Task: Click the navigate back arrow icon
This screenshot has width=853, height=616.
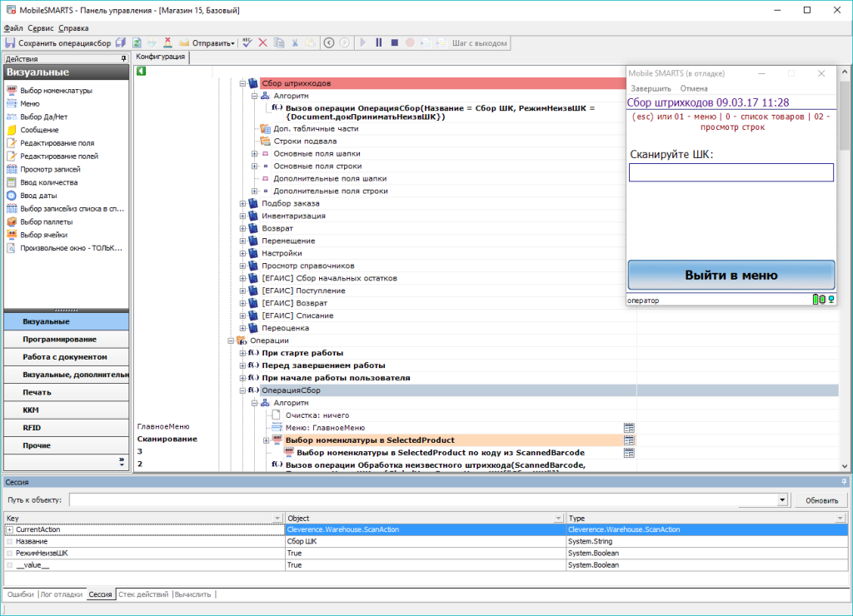Action: pyautogui.click(x=329, y=43)
